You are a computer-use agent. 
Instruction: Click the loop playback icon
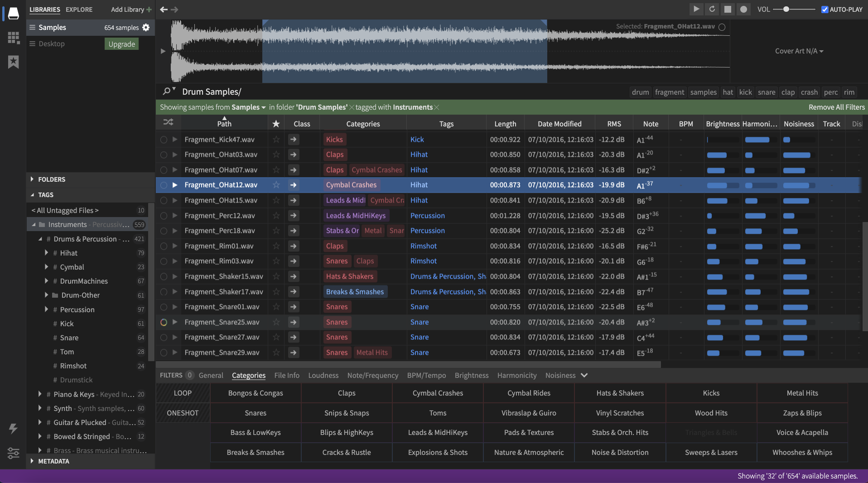712,9
